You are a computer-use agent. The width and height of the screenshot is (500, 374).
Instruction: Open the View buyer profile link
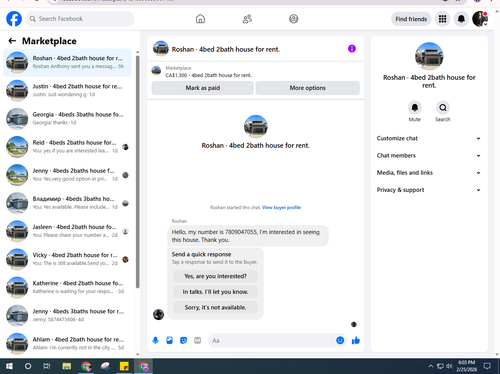281,207
